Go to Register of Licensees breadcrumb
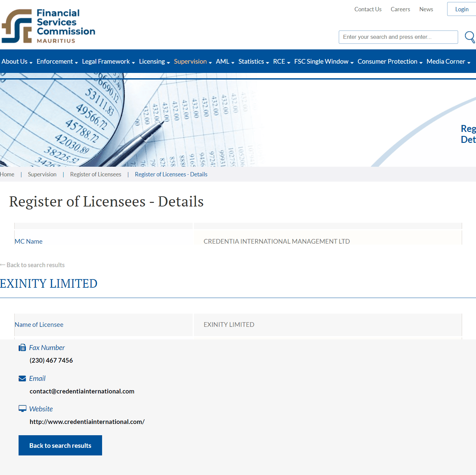This screenshot has width=476, height=475. pyautogui.click(x=96, y=174)
